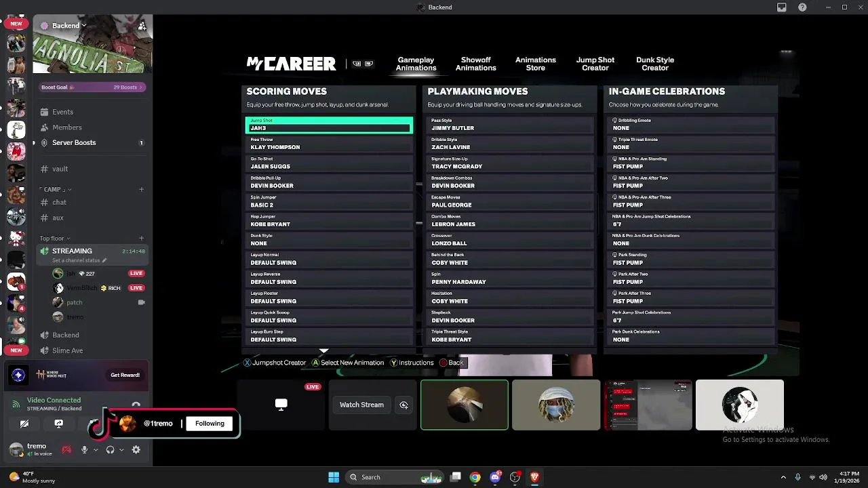868x488 pixels.
Task: Open the Boost Goal bar
Action: click(x=93, y=87)
